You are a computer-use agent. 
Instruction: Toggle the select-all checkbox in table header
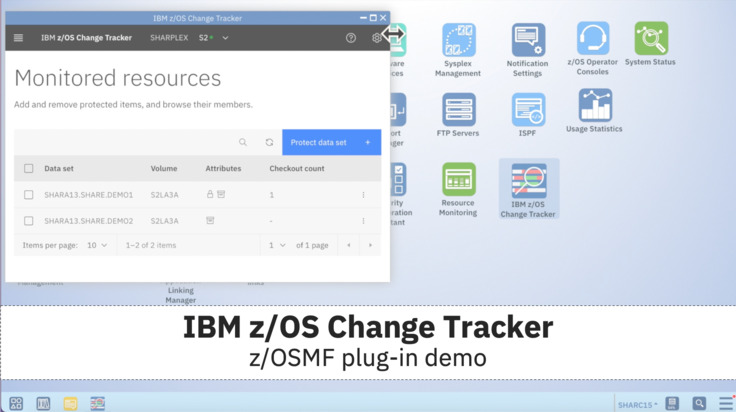click(29, 168)
